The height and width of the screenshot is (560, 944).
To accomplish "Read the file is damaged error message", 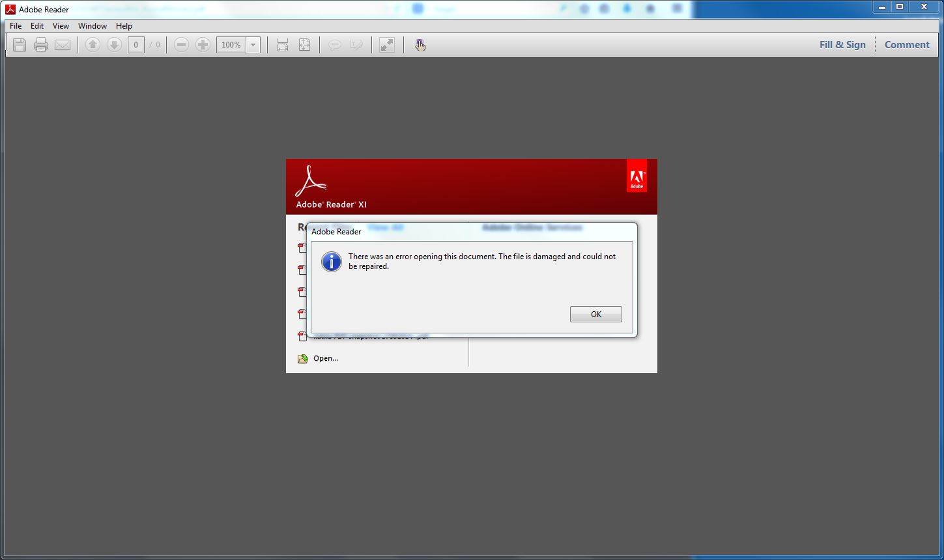I will [x=482, y=261].
